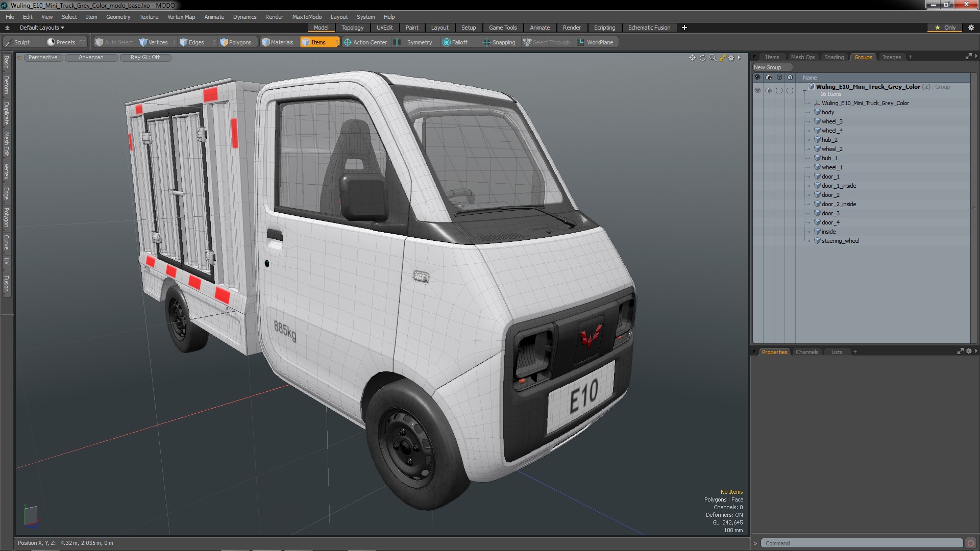This screenshot has width=980, height=551.
Task: Expand the Properties panel side arrow
Action: pos(976,351)
